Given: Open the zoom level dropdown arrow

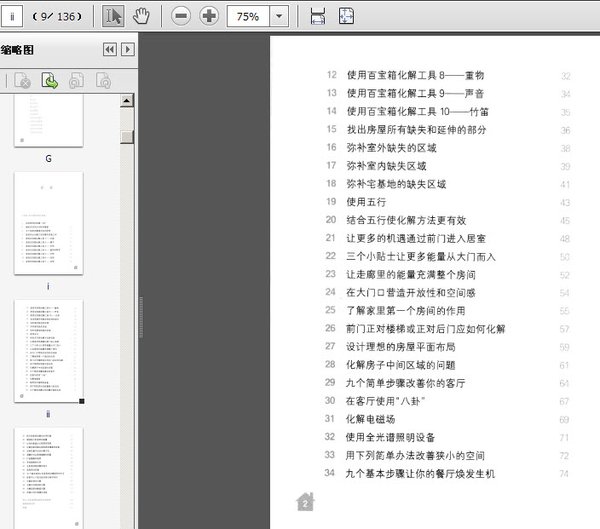Looking at the screenshot, I should pos(279,16).
